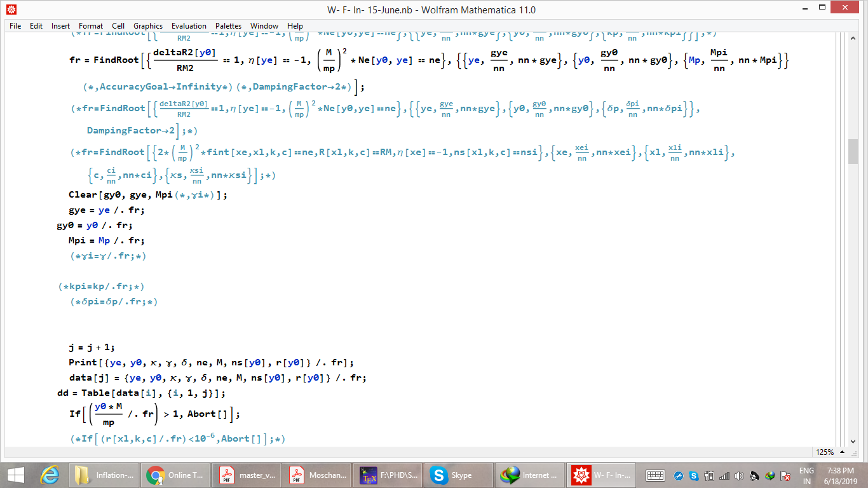Open the touch keyboard icon

pos(655,475)
